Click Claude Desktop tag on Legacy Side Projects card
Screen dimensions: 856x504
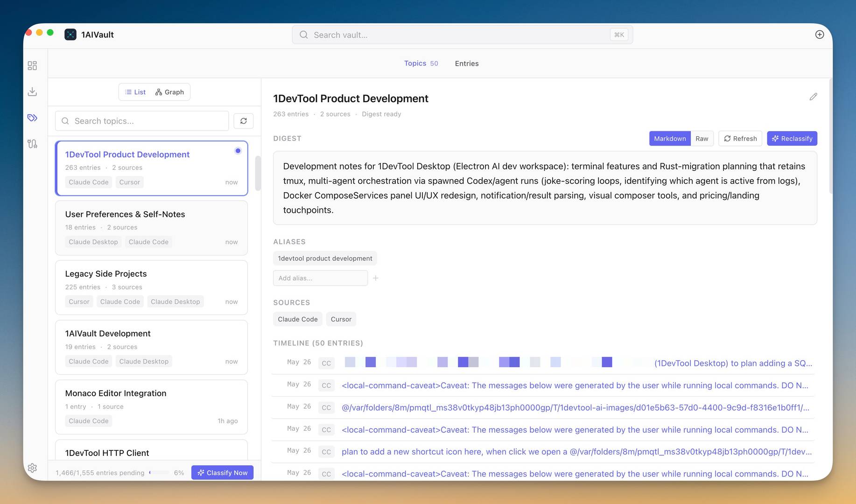click(x=175, y=301)
